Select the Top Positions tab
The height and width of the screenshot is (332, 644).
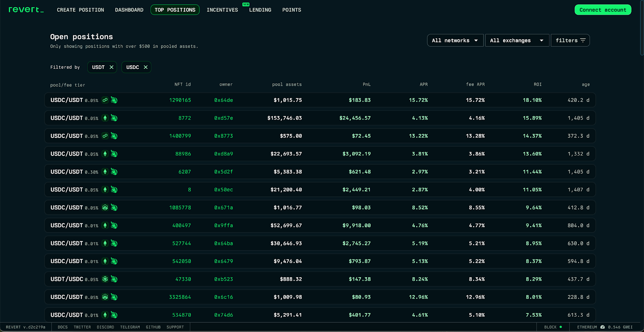(x=175, y=10)
